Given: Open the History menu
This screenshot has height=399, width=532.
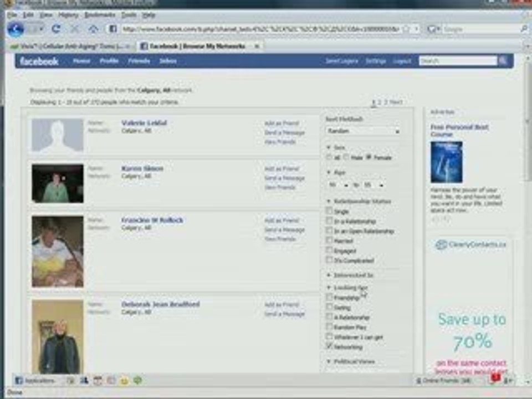Looking at the screenshot, I should (68, 15).
